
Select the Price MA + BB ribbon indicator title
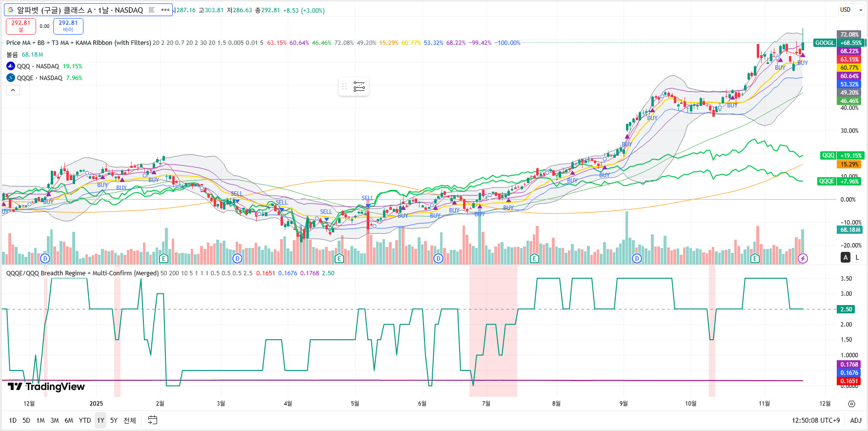point(79,43)
